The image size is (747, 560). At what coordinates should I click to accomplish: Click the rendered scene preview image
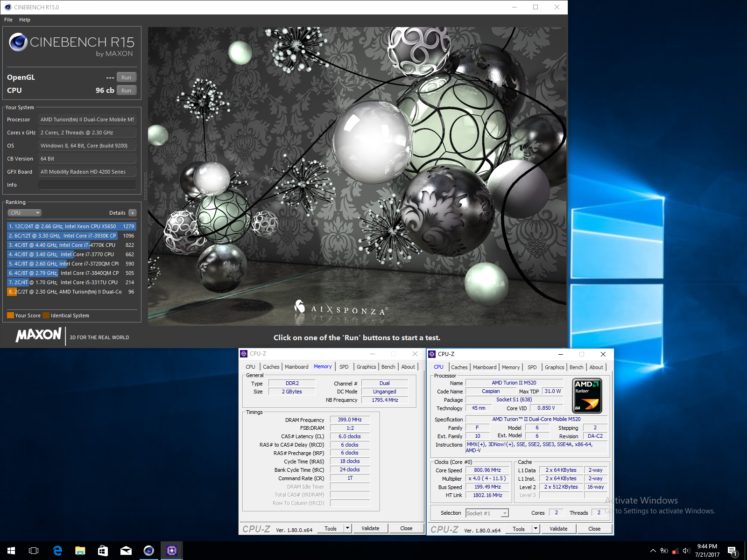pos(357,176)
